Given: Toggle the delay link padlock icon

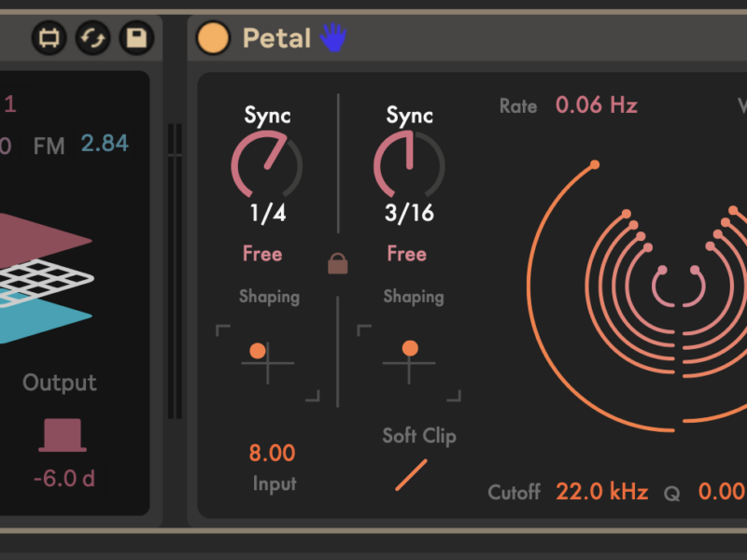Looking at the screenshot, I should click(338, 264).
